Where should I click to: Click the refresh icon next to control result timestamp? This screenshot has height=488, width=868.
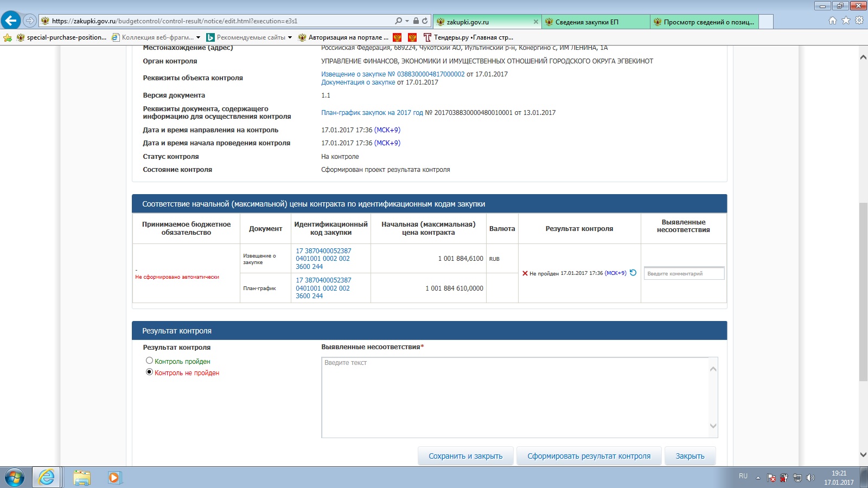[x=633, y=273]
